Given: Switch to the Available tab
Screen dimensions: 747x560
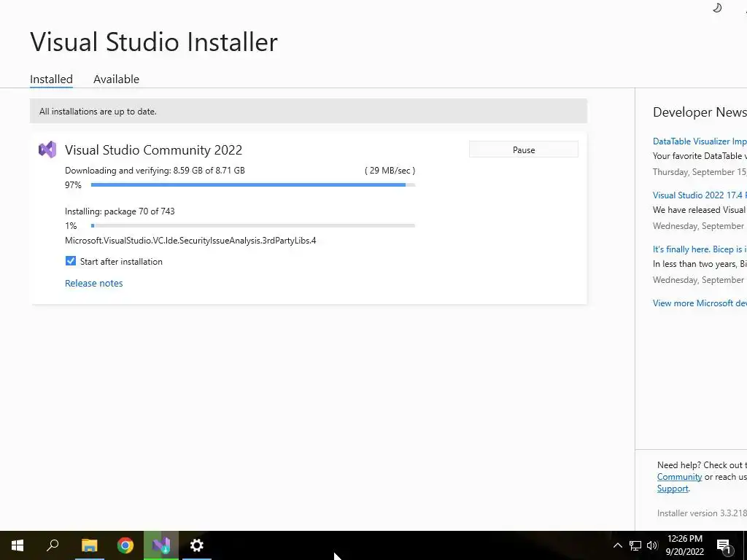Looking at the screenshot, I should coord(116,79).
